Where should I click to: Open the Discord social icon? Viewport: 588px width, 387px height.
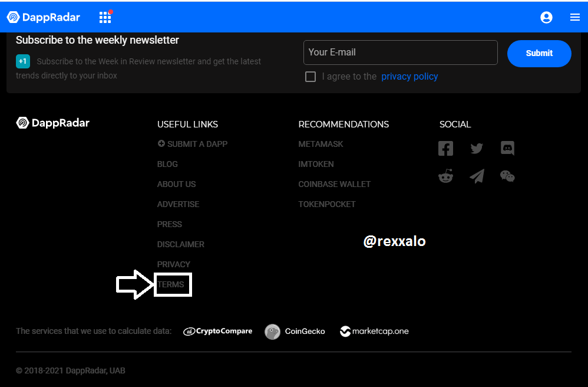[507, 148]
